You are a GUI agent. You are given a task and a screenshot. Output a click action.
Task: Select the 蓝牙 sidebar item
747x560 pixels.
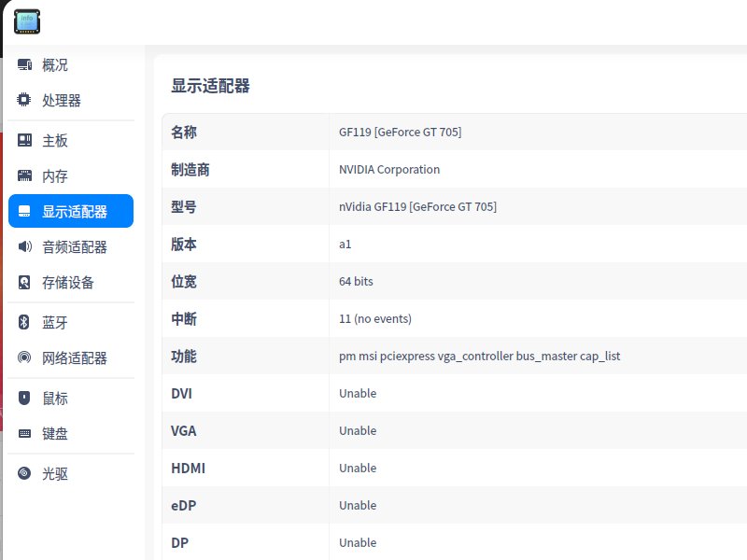pyautogui.click(x=71, y=322)
